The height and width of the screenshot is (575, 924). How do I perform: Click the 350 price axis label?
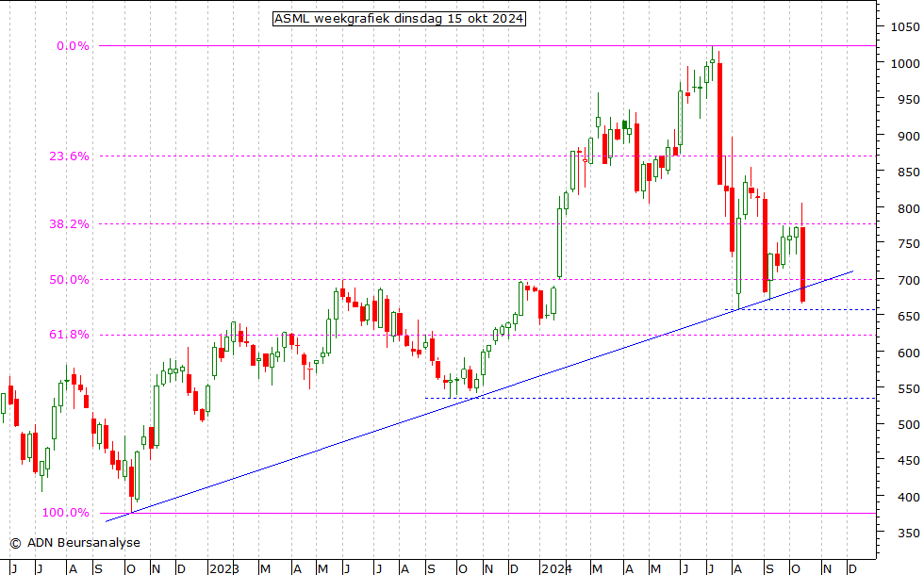(x=908, y=534)
